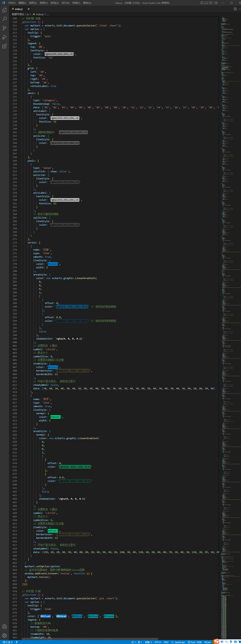The width and height of the screenshot is (241, 644).
Task: Click the VS Code logo in title bar
Action: [3, 3]
